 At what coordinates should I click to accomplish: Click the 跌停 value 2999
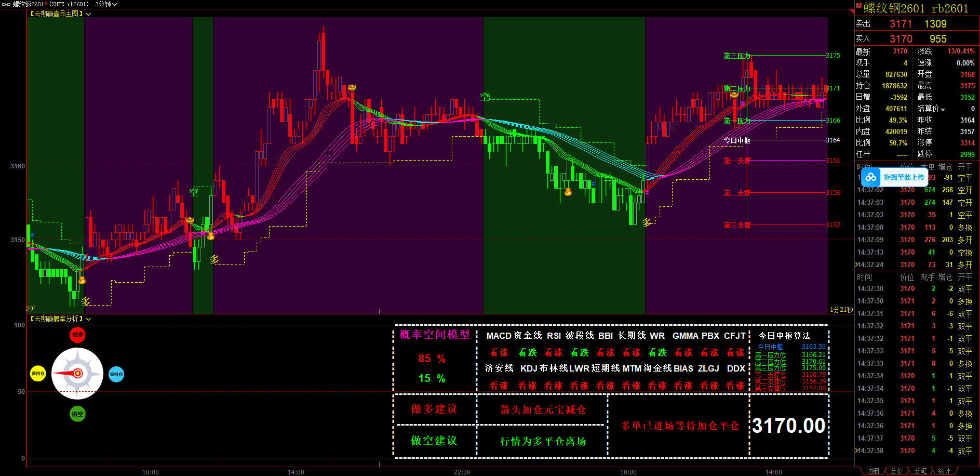[x=967, y=154]
